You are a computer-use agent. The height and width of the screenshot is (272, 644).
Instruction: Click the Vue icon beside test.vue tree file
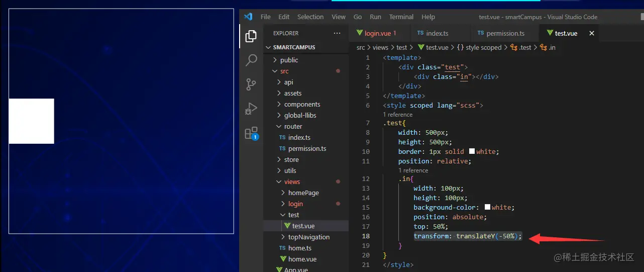287,226
